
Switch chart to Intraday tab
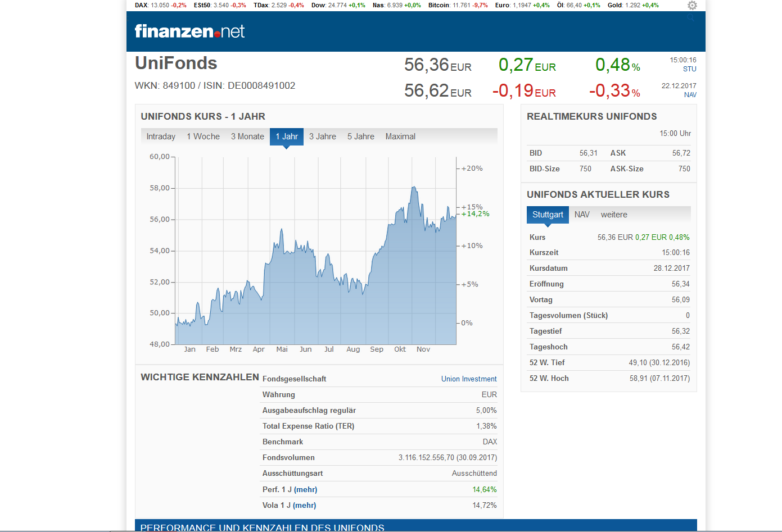point(161,137)
